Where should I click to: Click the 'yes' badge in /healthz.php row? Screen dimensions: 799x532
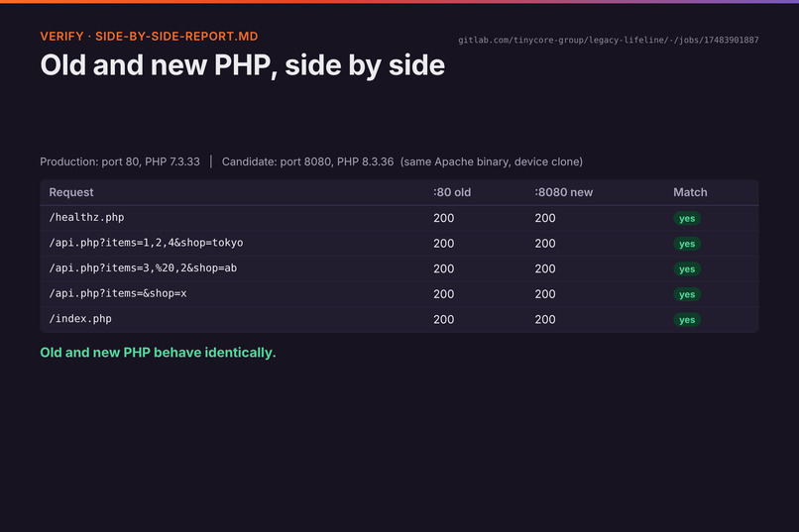(x=687, y=218)
